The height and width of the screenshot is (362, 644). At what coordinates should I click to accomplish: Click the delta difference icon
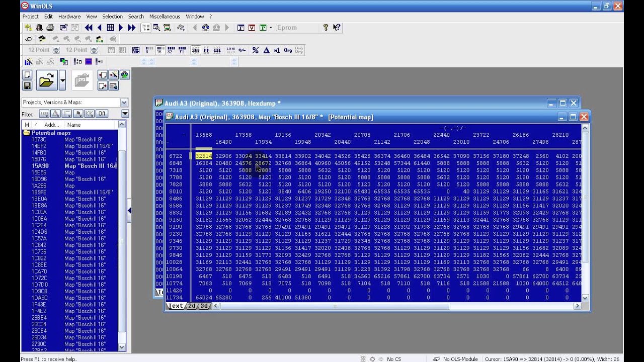click(x=266, y=50)
